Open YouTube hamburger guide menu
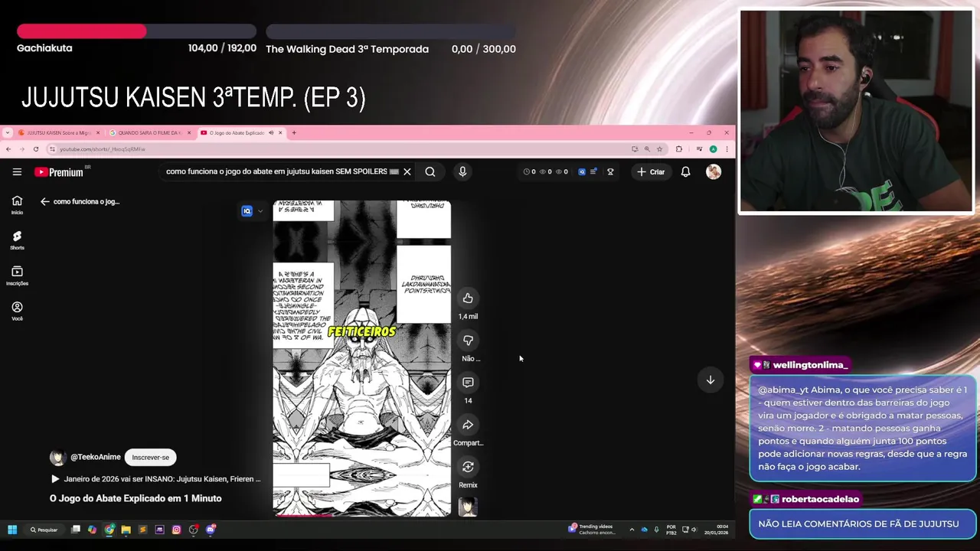The height and width of the screenshot is (551, 980). pyautogui.click(x=17, y=172)
